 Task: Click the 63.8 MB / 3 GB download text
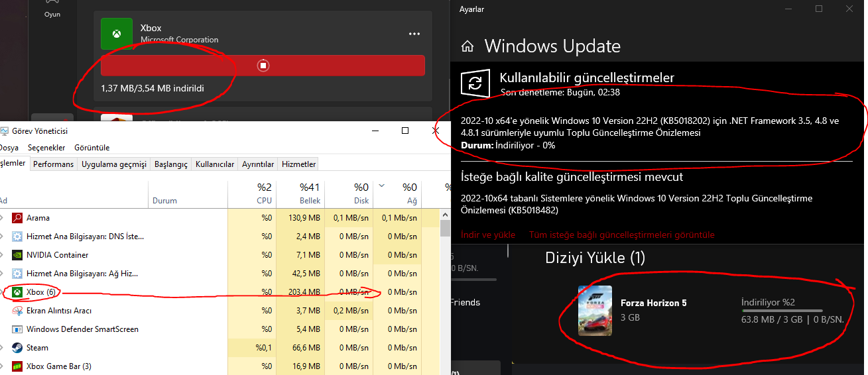pos(773,319)
